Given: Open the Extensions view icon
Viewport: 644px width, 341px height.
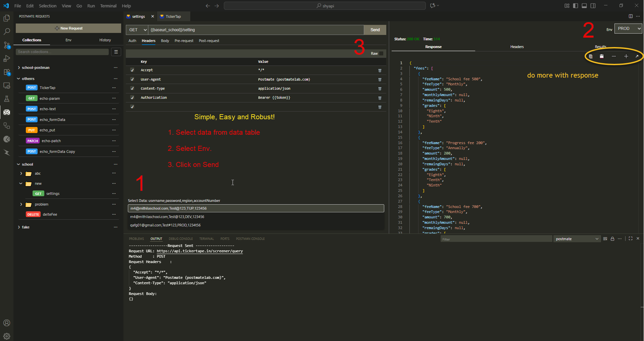Looking at the screenshot, I should click(7, 72).
